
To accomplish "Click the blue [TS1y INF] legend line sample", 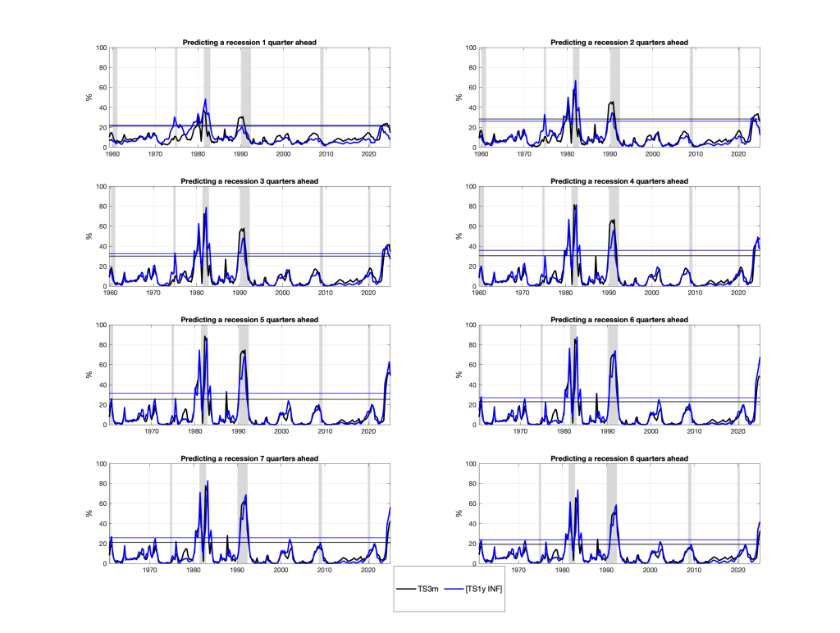I will [x=454, y=589].
